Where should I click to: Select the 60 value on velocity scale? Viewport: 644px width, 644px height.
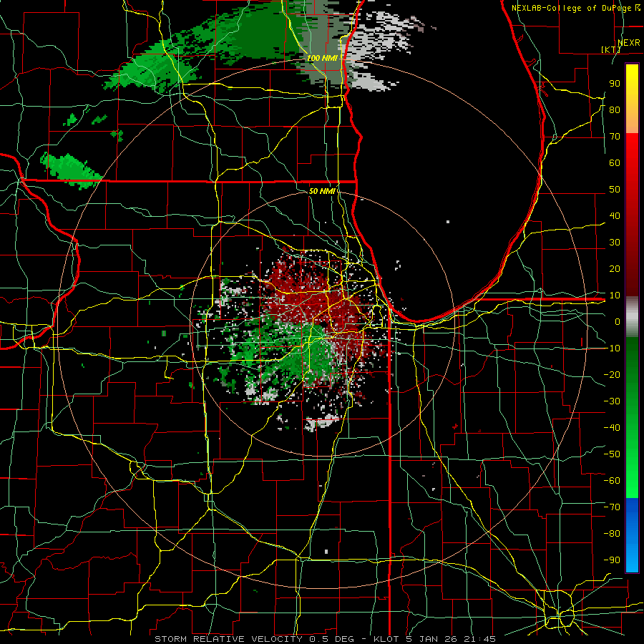click(615, 163)
